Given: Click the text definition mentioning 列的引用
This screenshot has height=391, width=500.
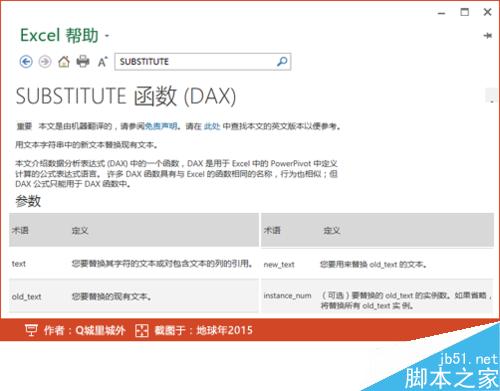Looking at the screenshot, I should click(x=162, y=264).
